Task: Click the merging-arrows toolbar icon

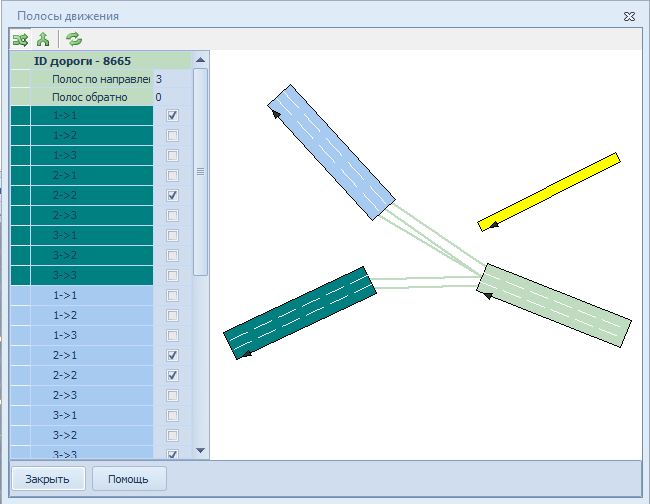Action: (43, 39)
